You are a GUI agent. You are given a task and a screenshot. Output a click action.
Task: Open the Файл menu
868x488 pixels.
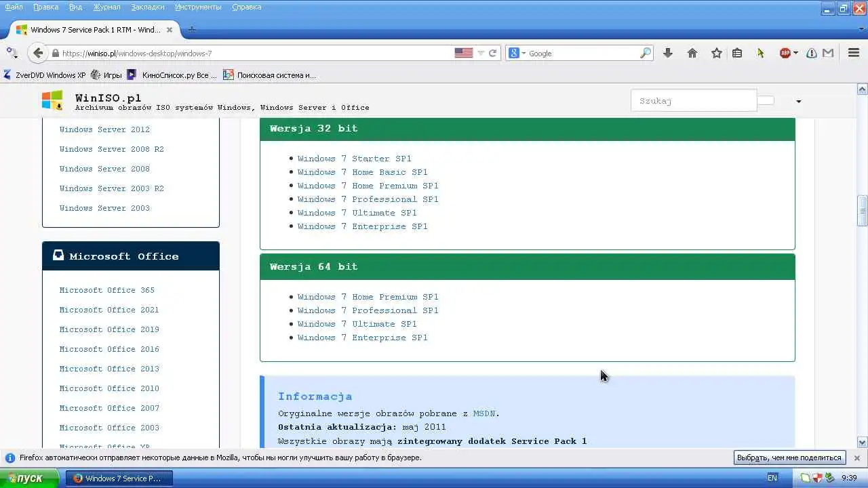14,7
